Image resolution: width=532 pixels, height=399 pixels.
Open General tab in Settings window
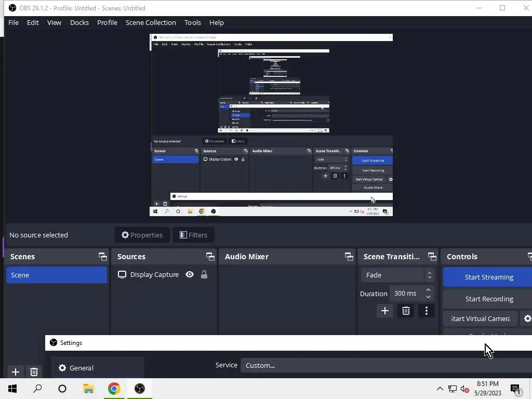pos(98,368)
